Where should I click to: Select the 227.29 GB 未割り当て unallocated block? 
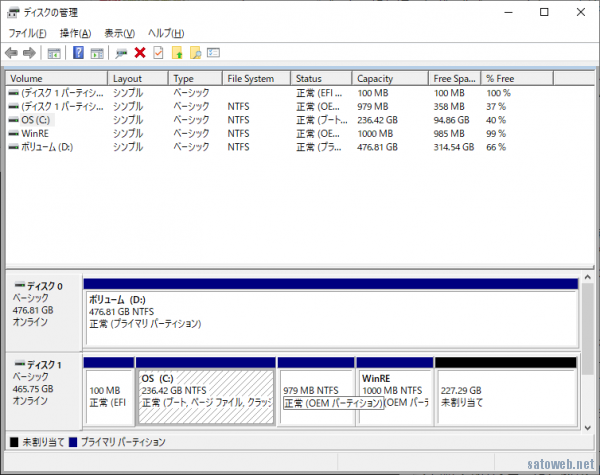point(506,395)
